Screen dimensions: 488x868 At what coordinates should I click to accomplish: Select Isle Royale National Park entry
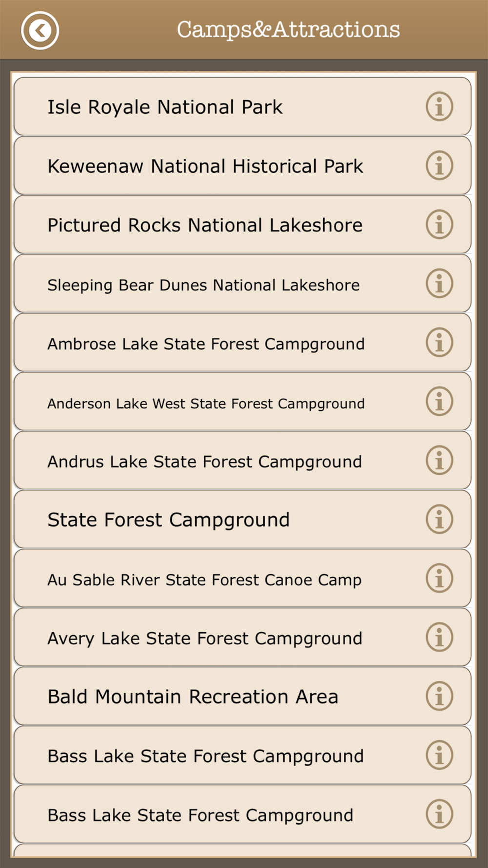click(x=243, y=106)
